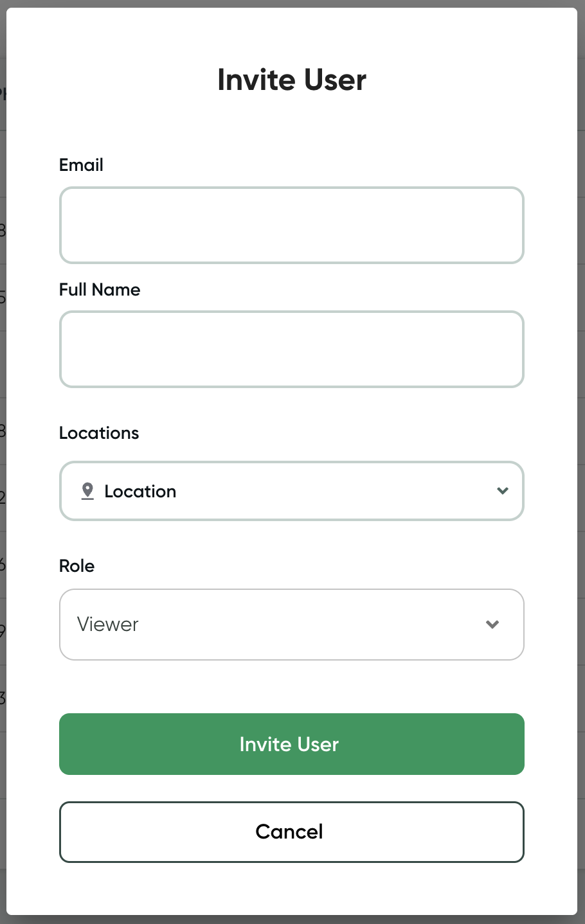Click the location pin icon
This screenshot has width=585, height=924.
coord(88,491)
